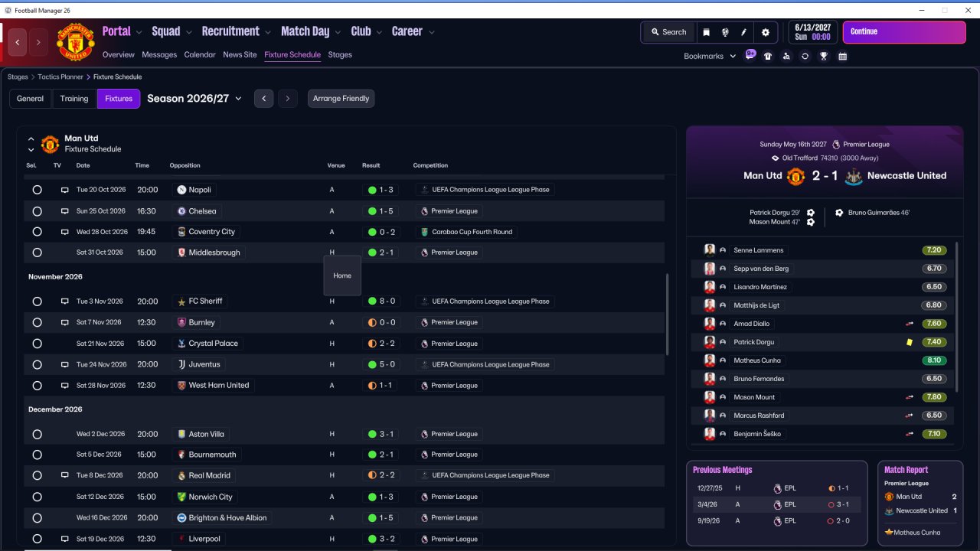Image resolution: width=980 pixels, height=551 pixels.
Task: Open the trophy competitions shortcut icon
Action: pyautogui.click(x=824, y=56)
